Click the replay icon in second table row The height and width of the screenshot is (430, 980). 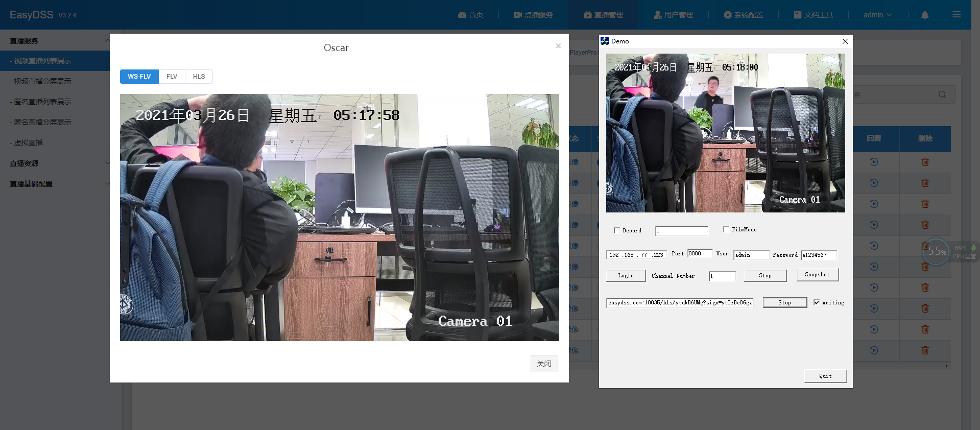(x=874, y=183)
